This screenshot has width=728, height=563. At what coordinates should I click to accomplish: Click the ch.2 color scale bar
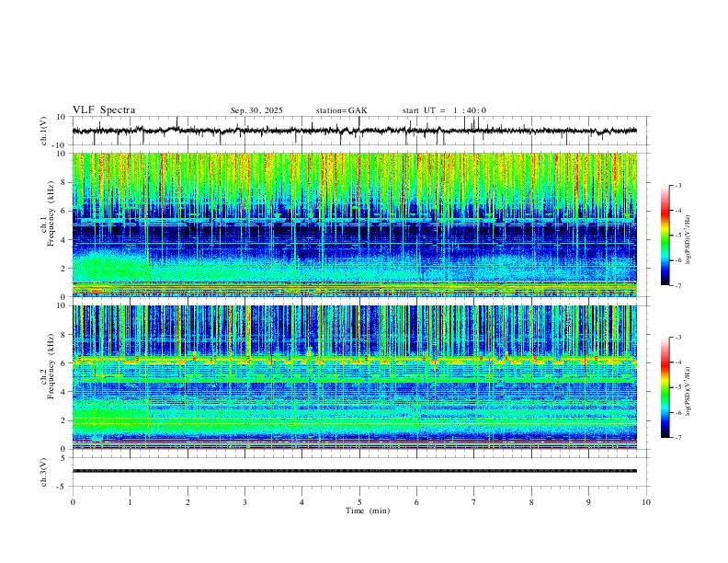(x=665, y=387)
